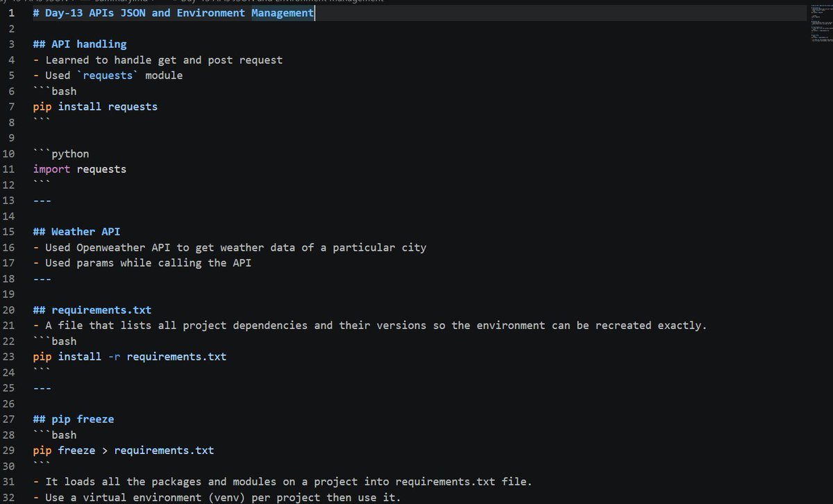Click the '```bash' fence on line 28

(55, 435)
